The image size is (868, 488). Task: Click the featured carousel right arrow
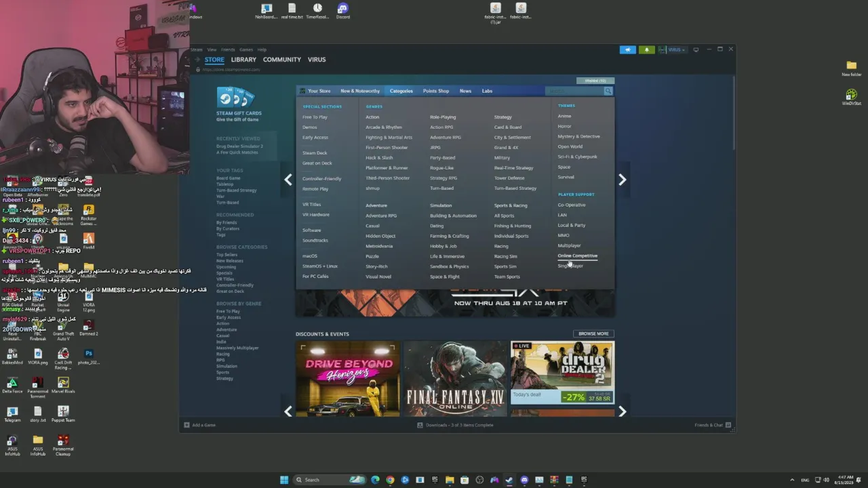623,180
